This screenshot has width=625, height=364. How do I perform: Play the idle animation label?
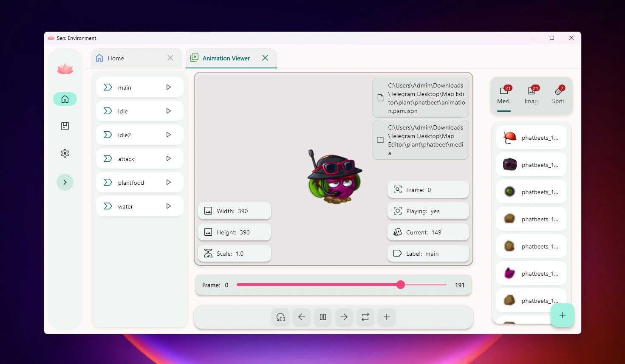click(169, 111)
